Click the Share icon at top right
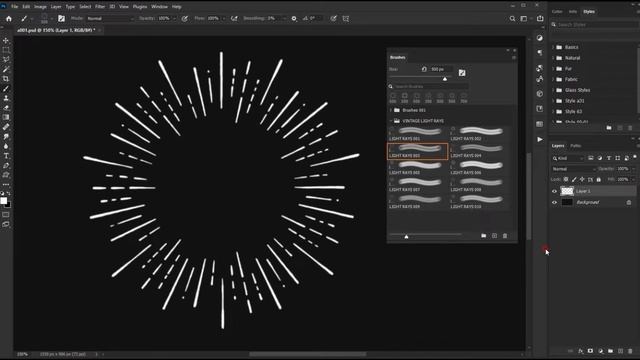Screen dimensions: 640x360 [540, 18]
